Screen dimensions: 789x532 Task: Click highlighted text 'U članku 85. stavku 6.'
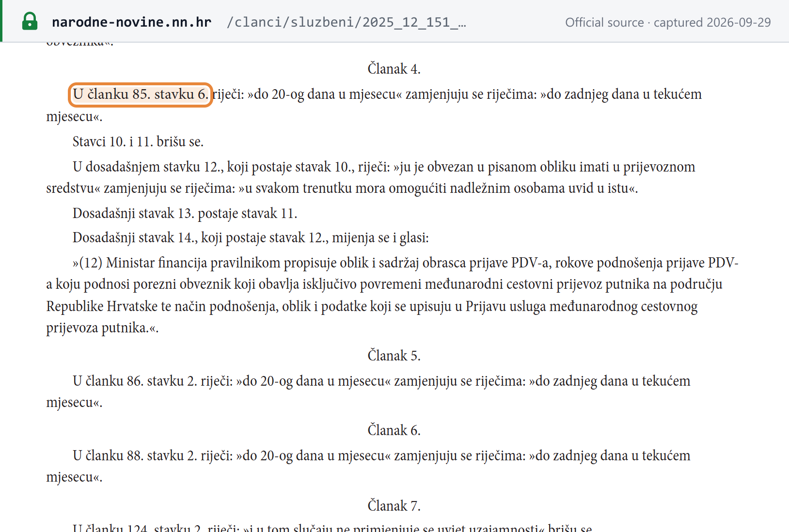pos(141,94)
